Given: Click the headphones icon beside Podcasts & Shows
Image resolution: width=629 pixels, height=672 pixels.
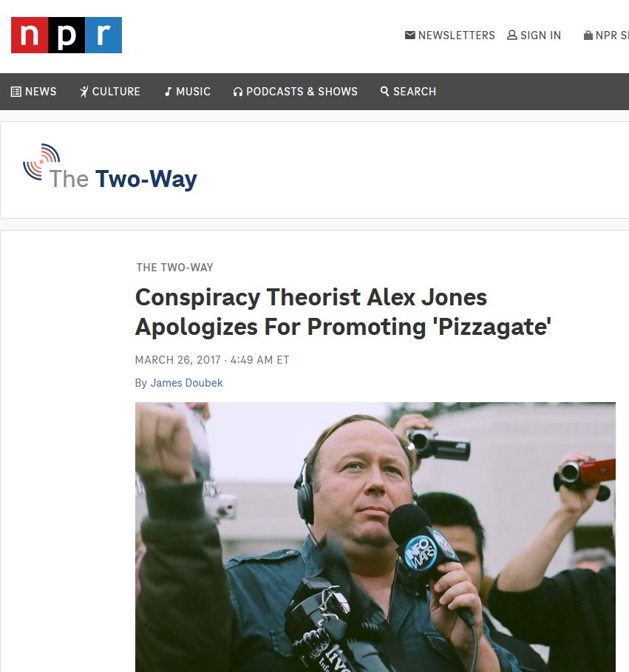Looking at the screenshot, I should click(238, 92).
